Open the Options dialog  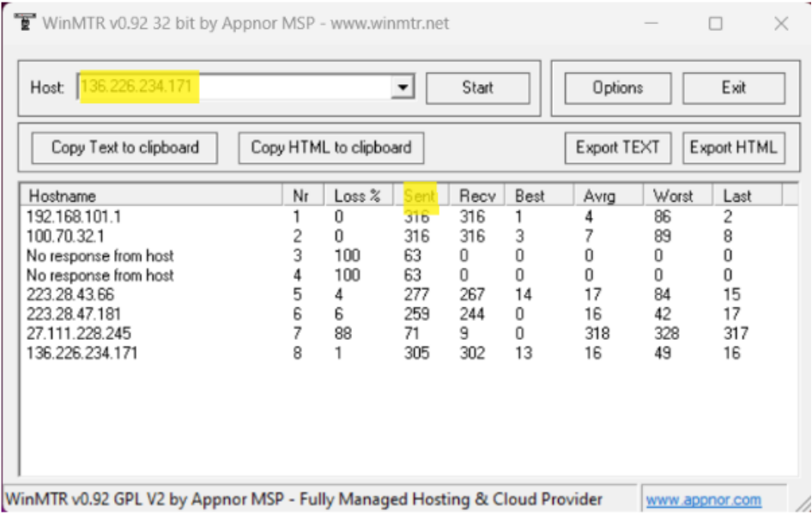click(617, 88)
